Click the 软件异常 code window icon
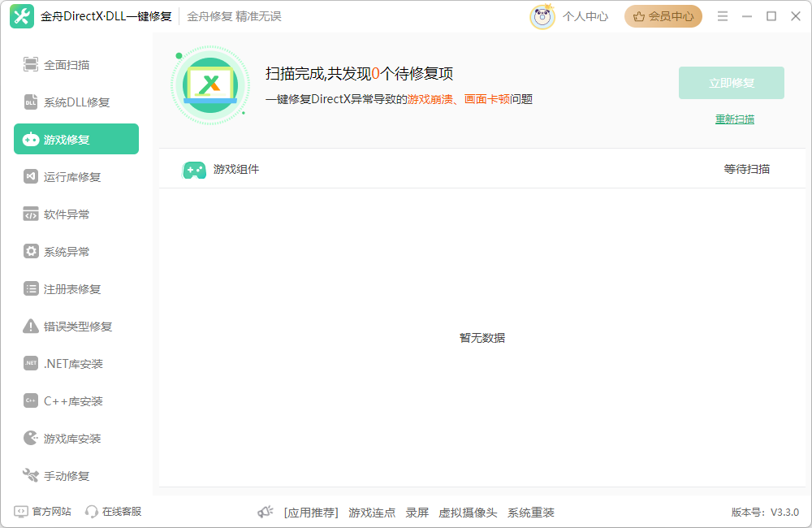Image resolution: width=812 pixels, height=528 pixels. coord(31,214)
